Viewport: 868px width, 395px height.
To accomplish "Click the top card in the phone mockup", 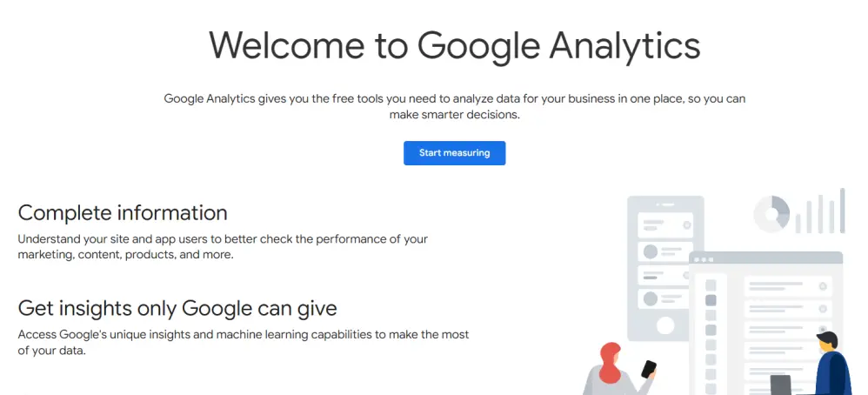I will click(665, 225).
